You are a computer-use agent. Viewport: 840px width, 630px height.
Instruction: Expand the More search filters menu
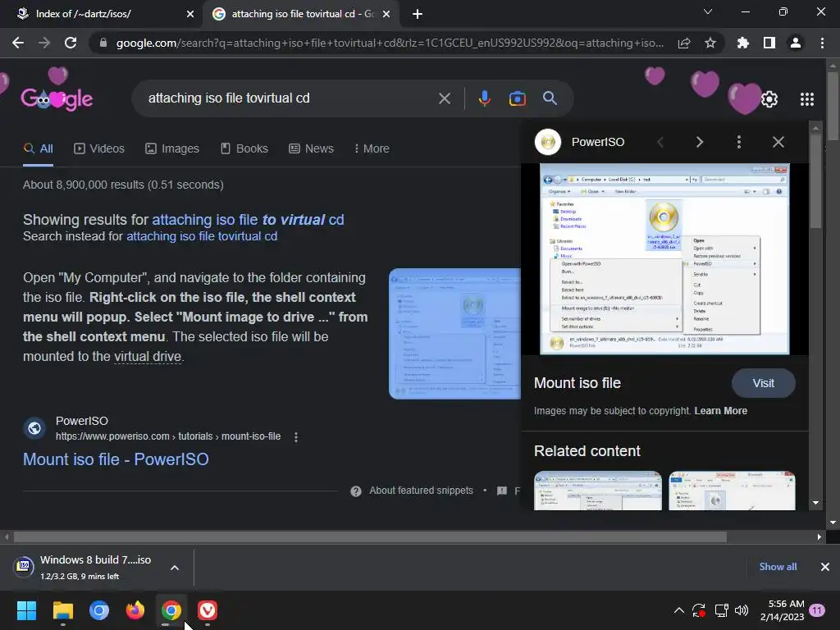click(x=372, y=148)
